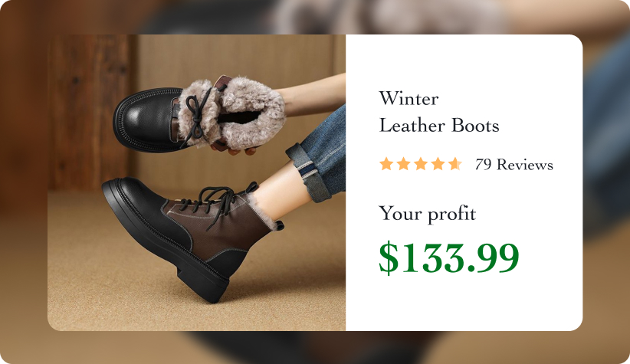
Task: Click the Your profit label
Action: (x=428, y=213)
